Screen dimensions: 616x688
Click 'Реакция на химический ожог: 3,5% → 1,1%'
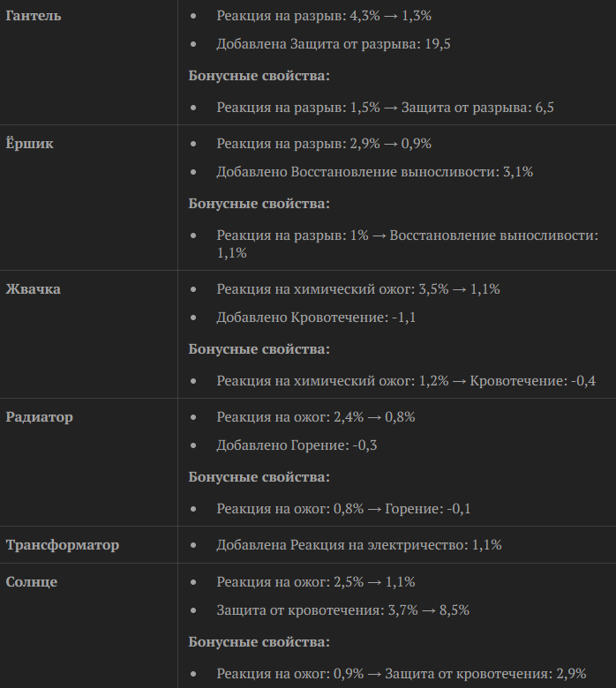(358, 289)
